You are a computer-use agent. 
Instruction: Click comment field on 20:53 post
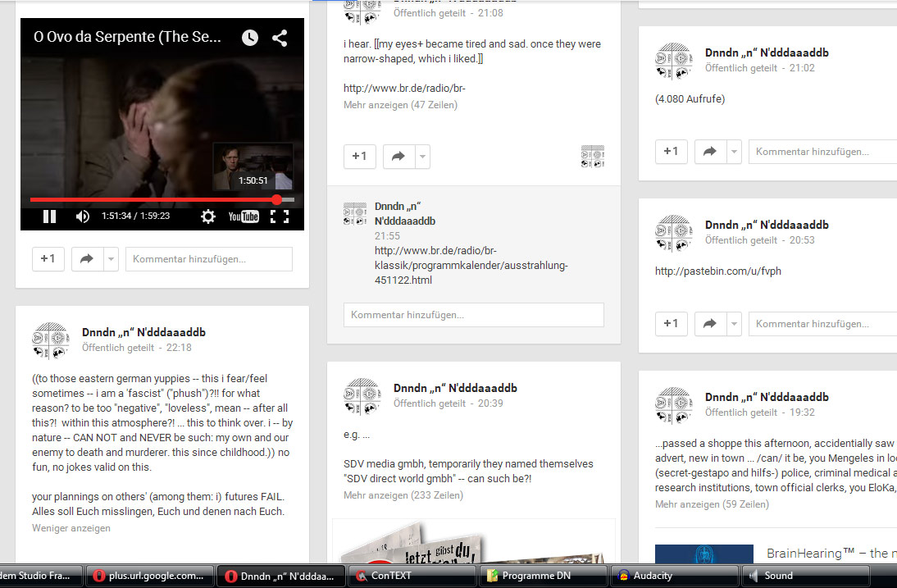(822, 324)
